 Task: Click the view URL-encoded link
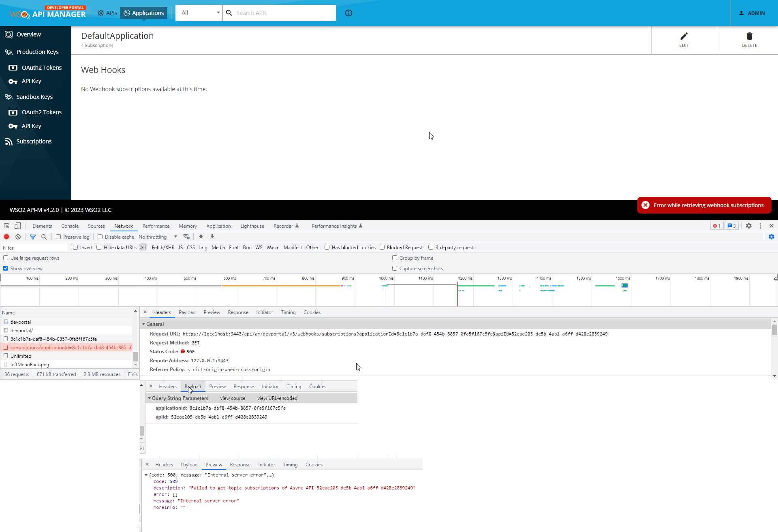(277, 398)
